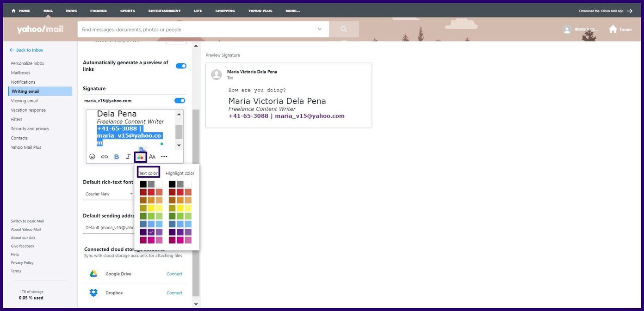644x311 pixels.
Task: Click the insert link icon in signature toolbar
Action: point(105,157)
